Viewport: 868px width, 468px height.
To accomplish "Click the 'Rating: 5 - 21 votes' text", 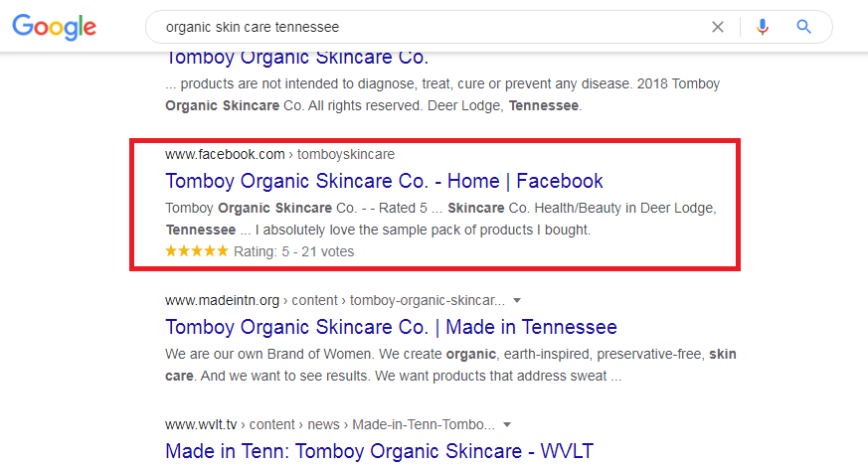I will click(x=294, y=251).
